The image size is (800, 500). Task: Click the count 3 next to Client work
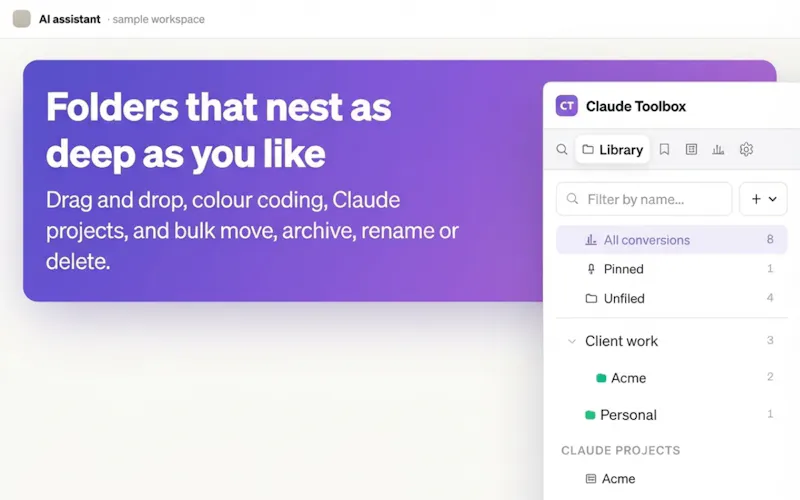(770, 340)
